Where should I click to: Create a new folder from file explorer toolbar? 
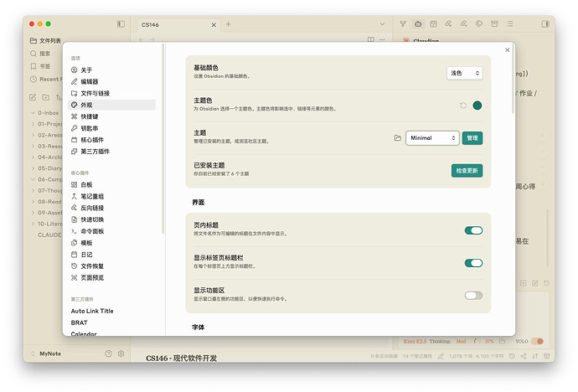click(46, 97)
